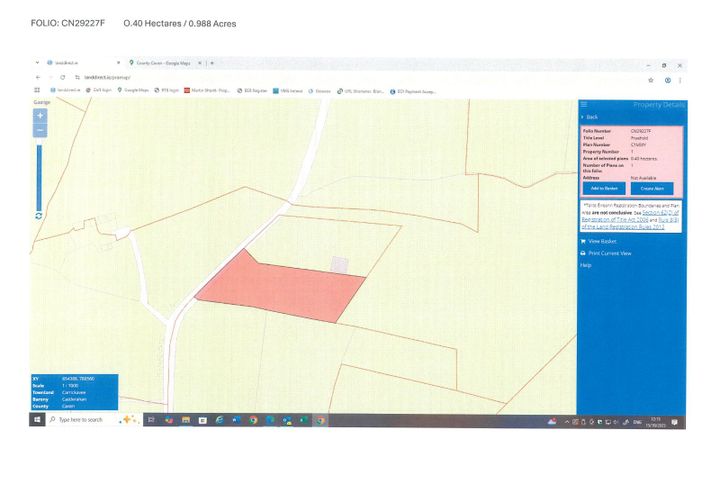Click the Add to Basket button

(x=604, y=188)
